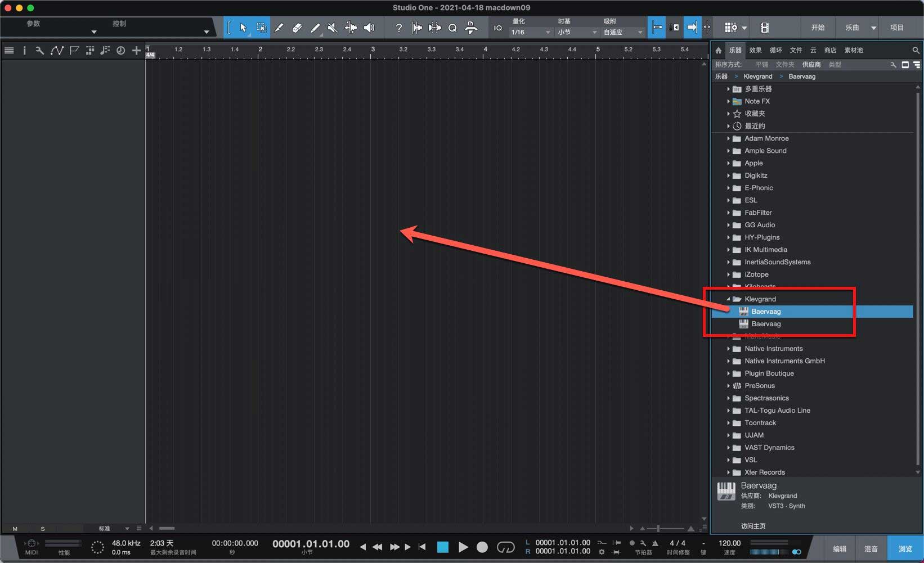Open the 乐曲 dropdown arrow
This screenshot has width=924, height=563.
873,28
